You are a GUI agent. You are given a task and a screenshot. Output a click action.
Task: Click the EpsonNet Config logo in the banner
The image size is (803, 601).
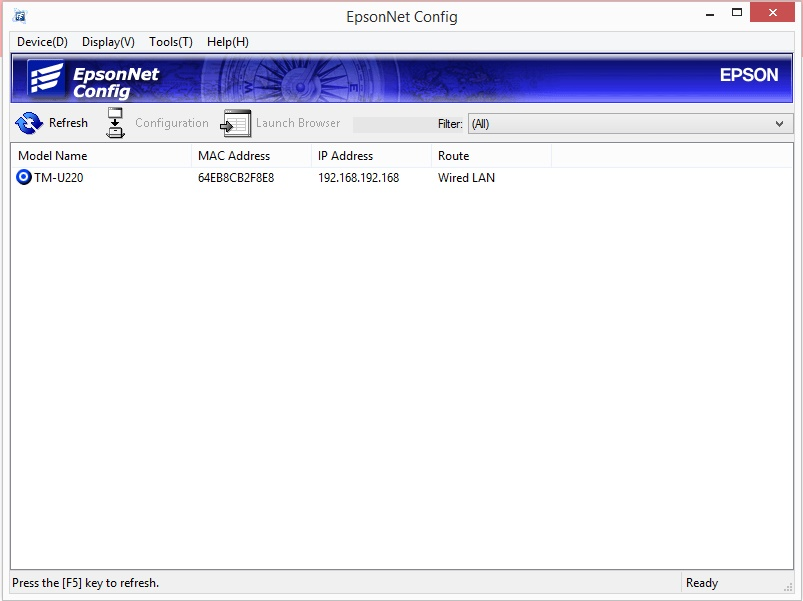(94, 80)
